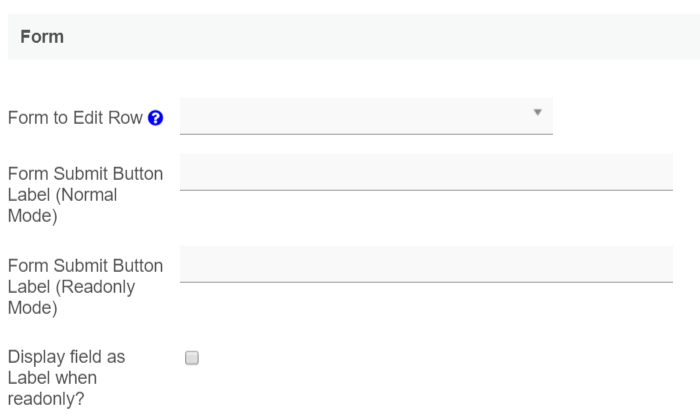Open the Form to Edit Row select box

pyautogui.click(x=366, y=115)
